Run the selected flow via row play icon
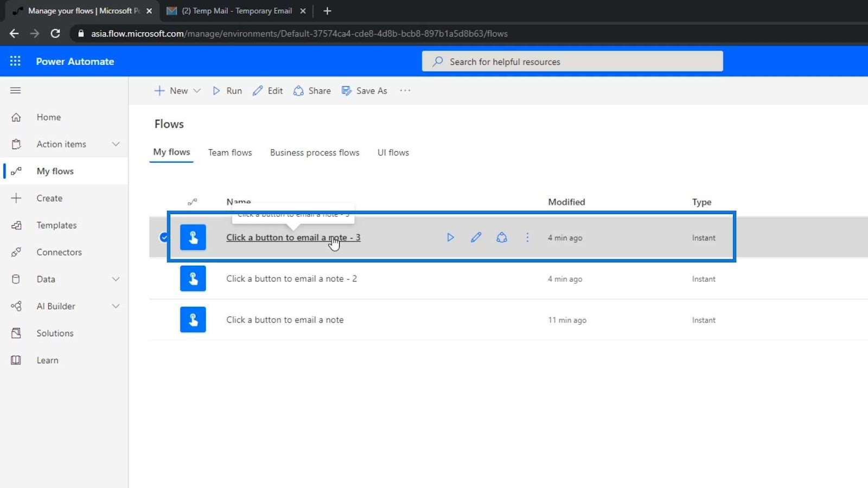868x488 pixels. (x=450, y=237)
